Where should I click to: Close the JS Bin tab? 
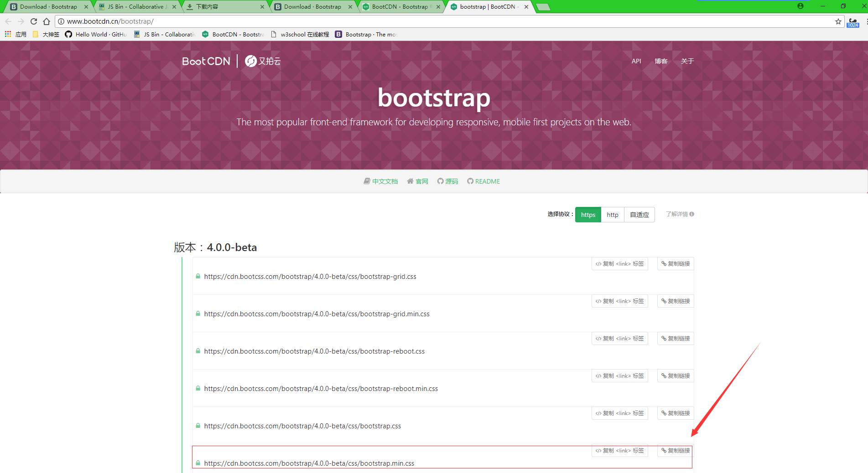(174, 7)
